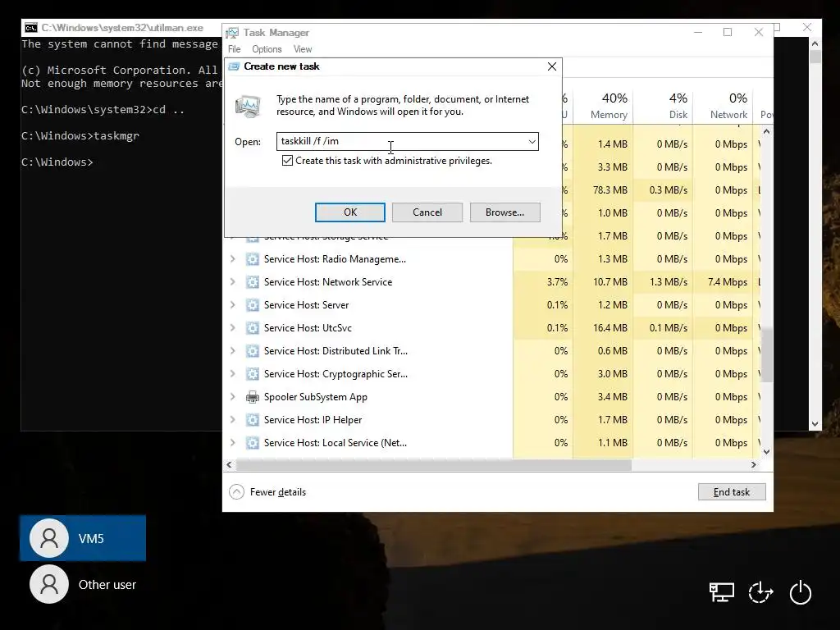840x630 pixels.
Task: Click the Task Manager horizontal scrollbar thumb
Action: pyautogui.click(x=433, y=464)
